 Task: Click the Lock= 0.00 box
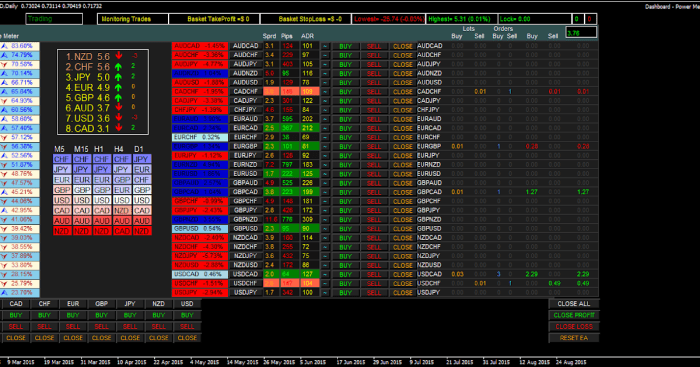535,19
